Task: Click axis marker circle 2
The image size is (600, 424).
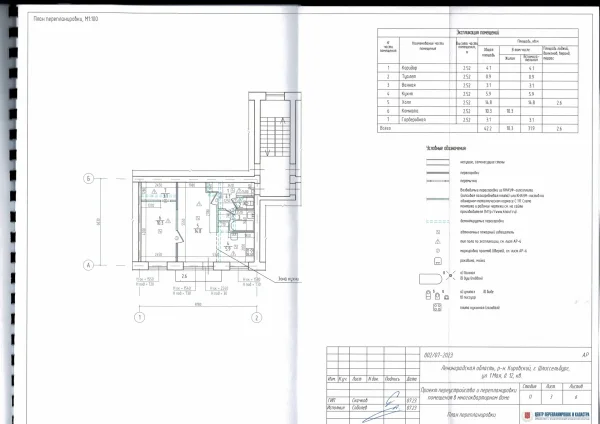Action: click(256, 317)
